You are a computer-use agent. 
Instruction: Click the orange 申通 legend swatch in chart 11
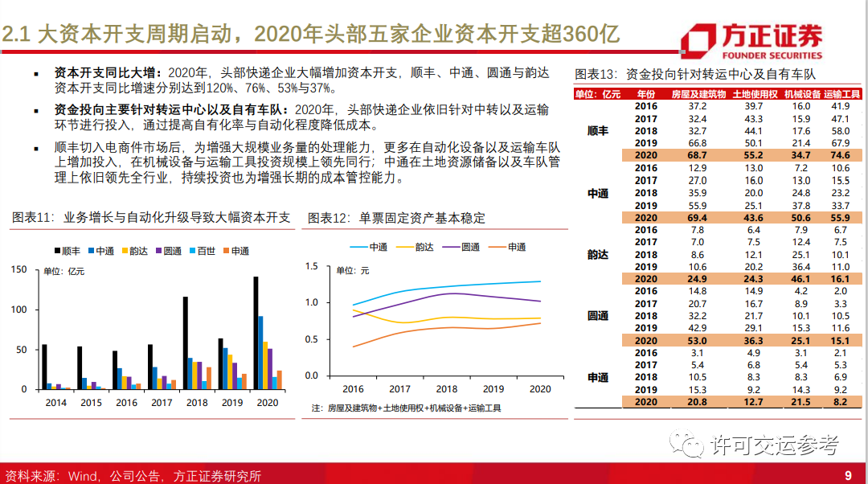point(227,251)
